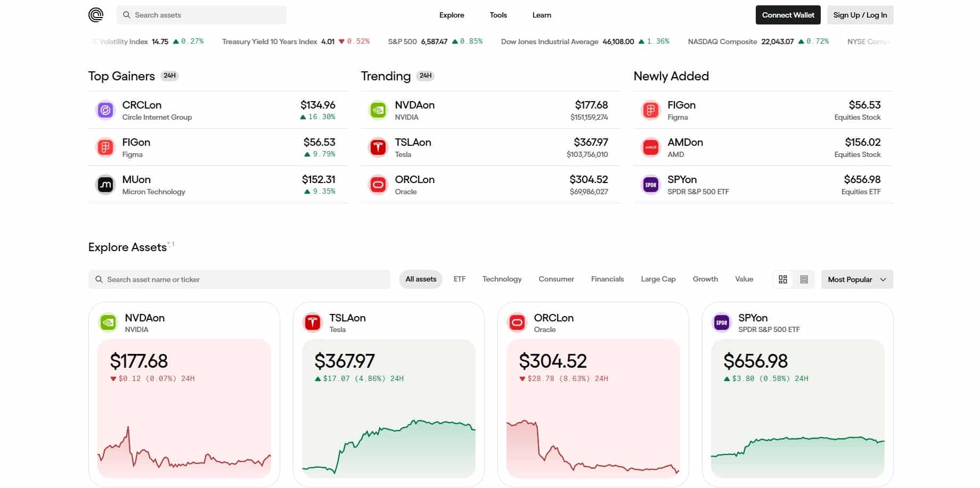Open the Explore menu
This screenshot has height=488, width=980.
tap(452, 15)
